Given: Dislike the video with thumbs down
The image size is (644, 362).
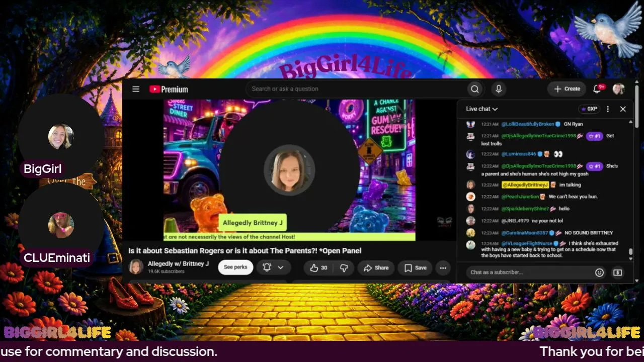Looking at the screenshot, I should coord(344,267).
